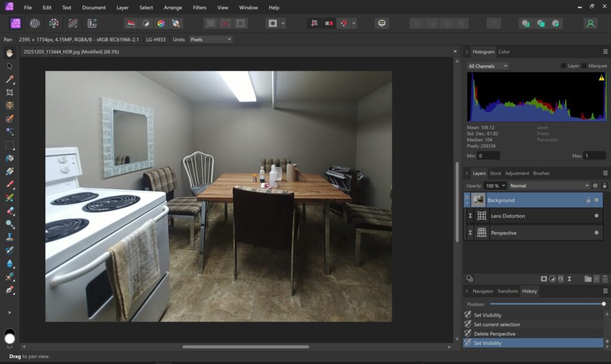Open the account profile icon
This screenshot has height=364, width=611.
pos(590,23)
